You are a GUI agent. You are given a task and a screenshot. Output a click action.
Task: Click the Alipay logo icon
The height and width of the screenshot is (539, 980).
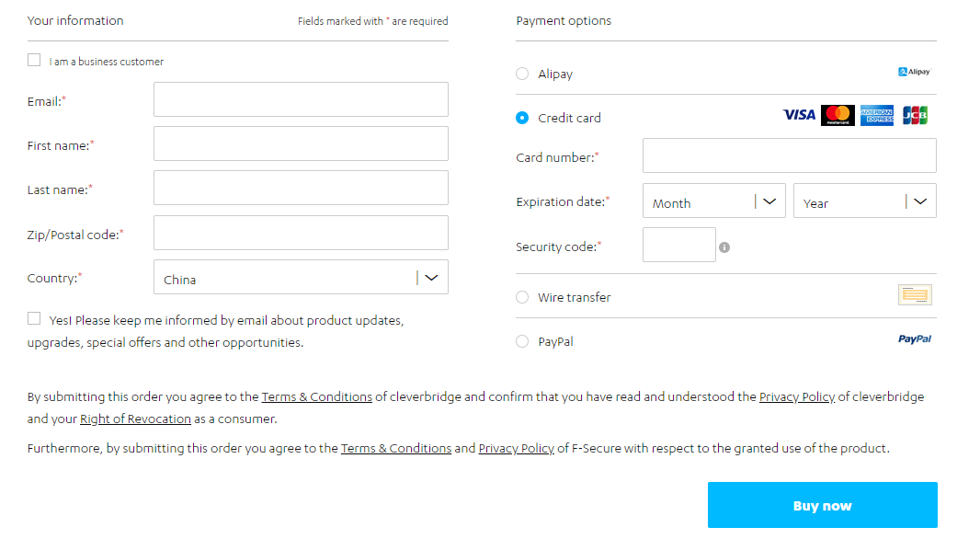(915, 72)
